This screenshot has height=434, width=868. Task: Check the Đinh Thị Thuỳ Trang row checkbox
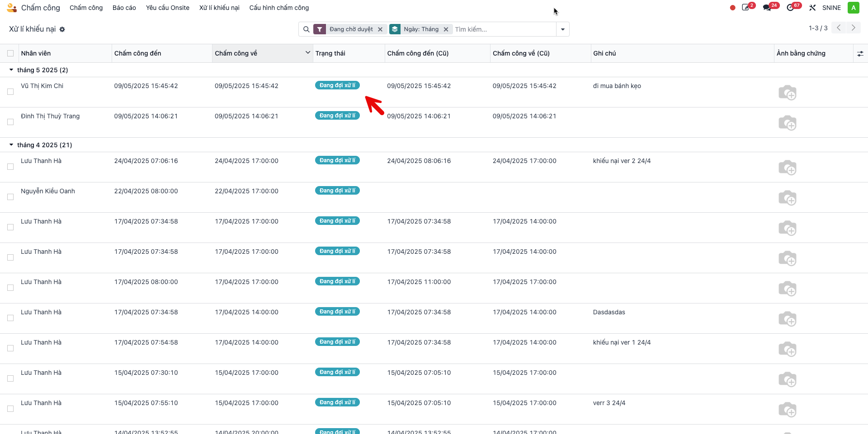10,122
